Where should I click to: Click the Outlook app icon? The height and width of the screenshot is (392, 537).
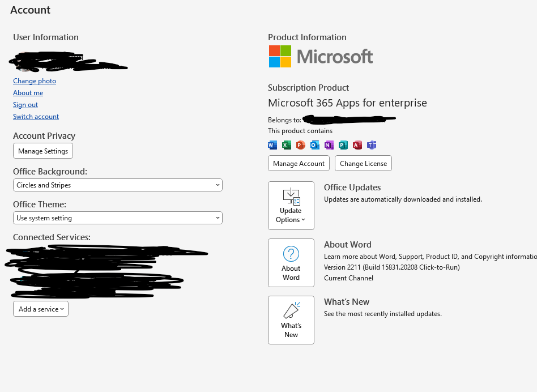pyautogui.click(x=315, y=145)
